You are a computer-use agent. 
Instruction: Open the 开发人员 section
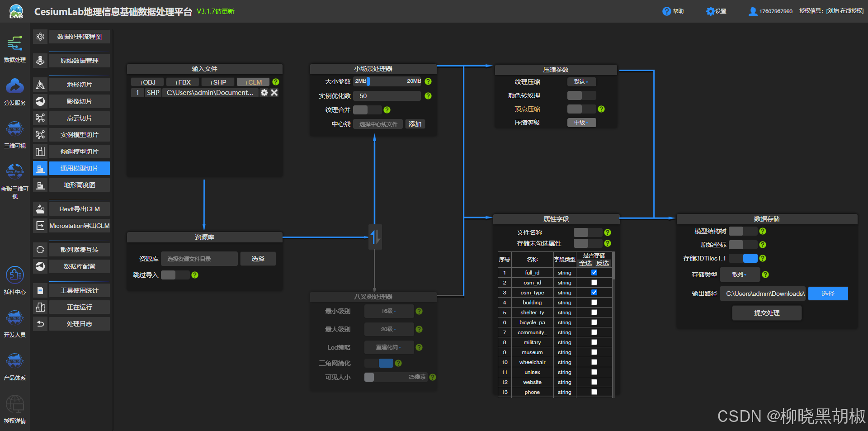(15, 324)
